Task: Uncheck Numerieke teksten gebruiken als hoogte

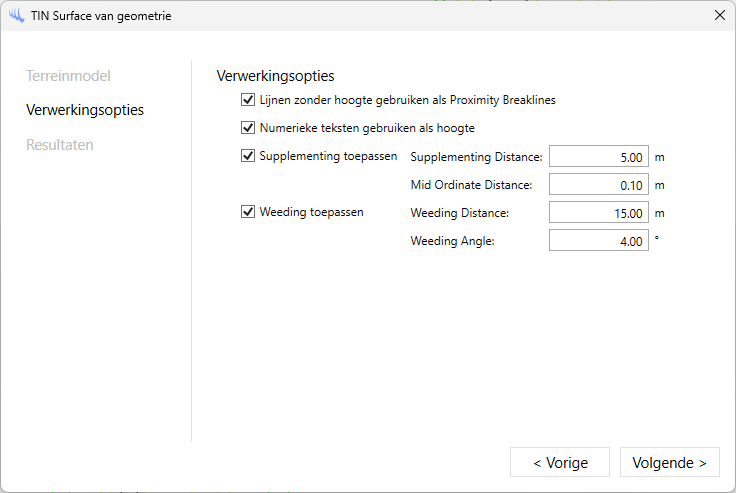Action: [x=248, y=128]
